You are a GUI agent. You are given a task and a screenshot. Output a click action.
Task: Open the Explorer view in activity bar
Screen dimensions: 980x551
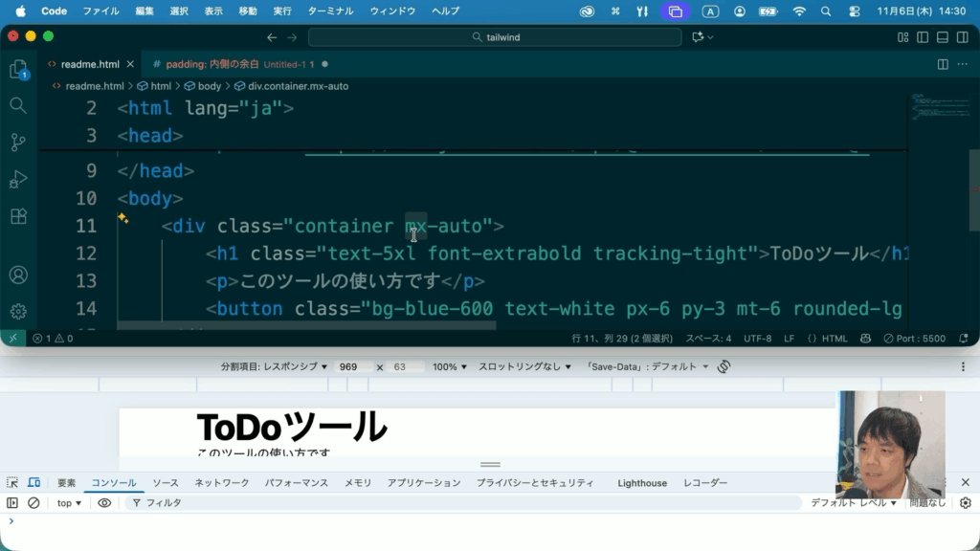click(x=18, y=70)
